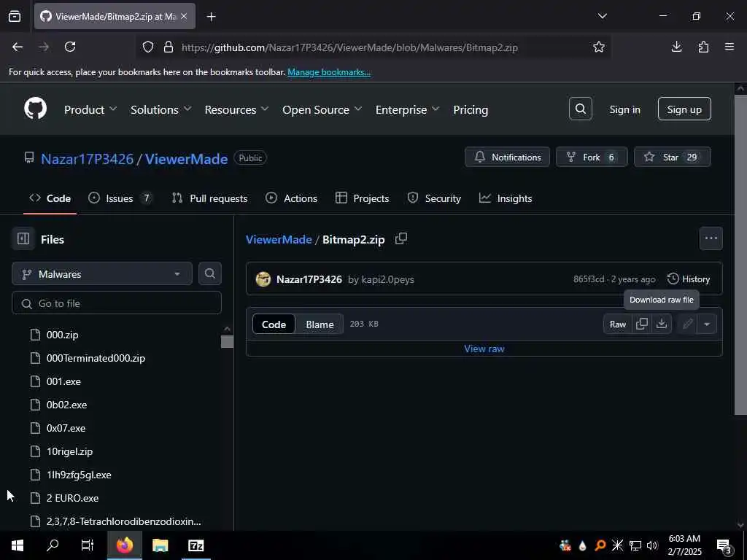This screenshot has width=747, height=560.
Task: Open the edit options caret next to the pencil
Action: (706, 324)
